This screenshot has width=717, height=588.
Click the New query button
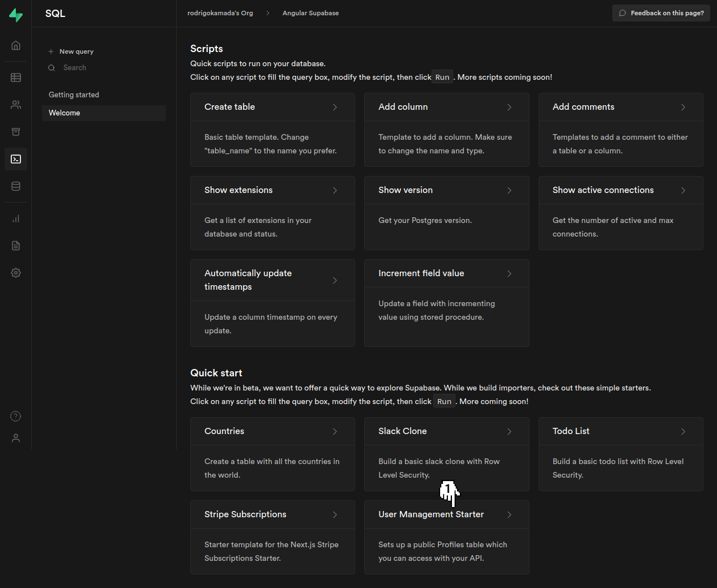pyautogui.click(x=71, y=51)
